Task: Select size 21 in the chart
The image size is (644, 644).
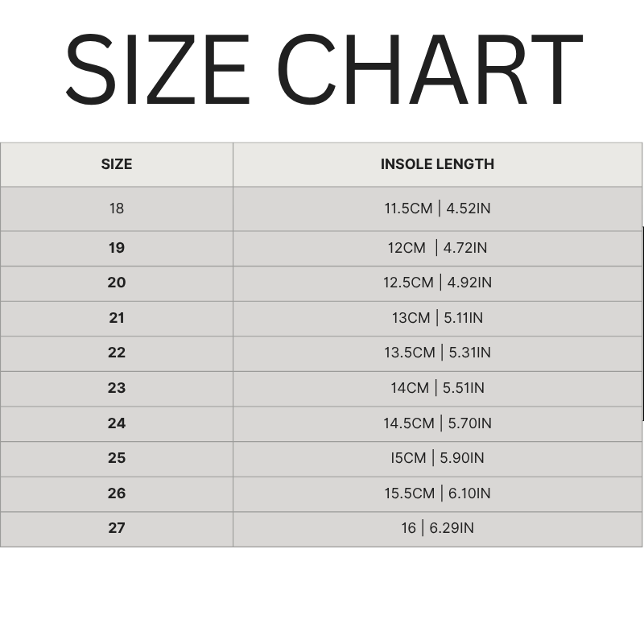Action: (117, 318)
